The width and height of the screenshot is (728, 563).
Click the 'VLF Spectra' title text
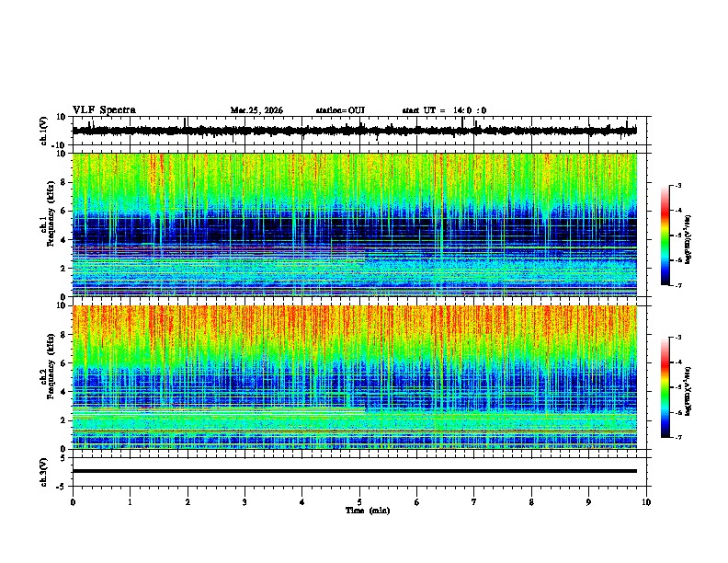click(x=104, y=110)
